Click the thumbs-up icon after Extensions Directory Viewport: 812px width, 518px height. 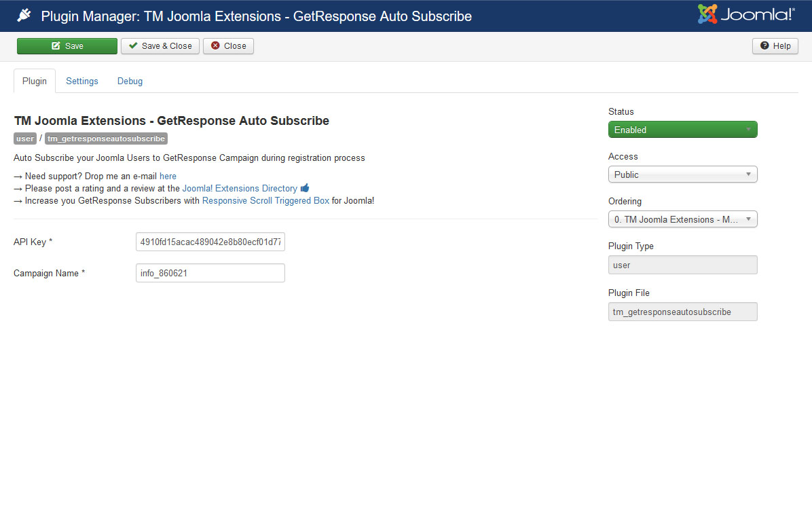(304, 188)
